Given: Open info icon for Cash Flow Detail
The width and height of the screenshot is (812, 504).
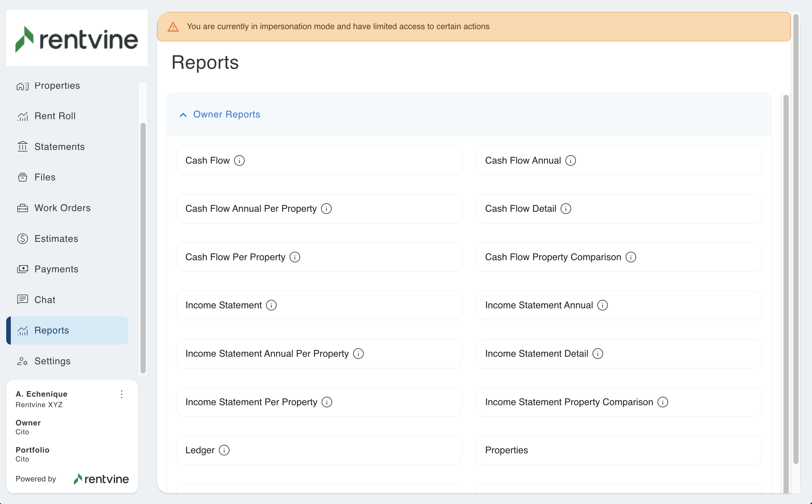Looking at the screenshot, I should pyautogui.click(x=566, y=209).
